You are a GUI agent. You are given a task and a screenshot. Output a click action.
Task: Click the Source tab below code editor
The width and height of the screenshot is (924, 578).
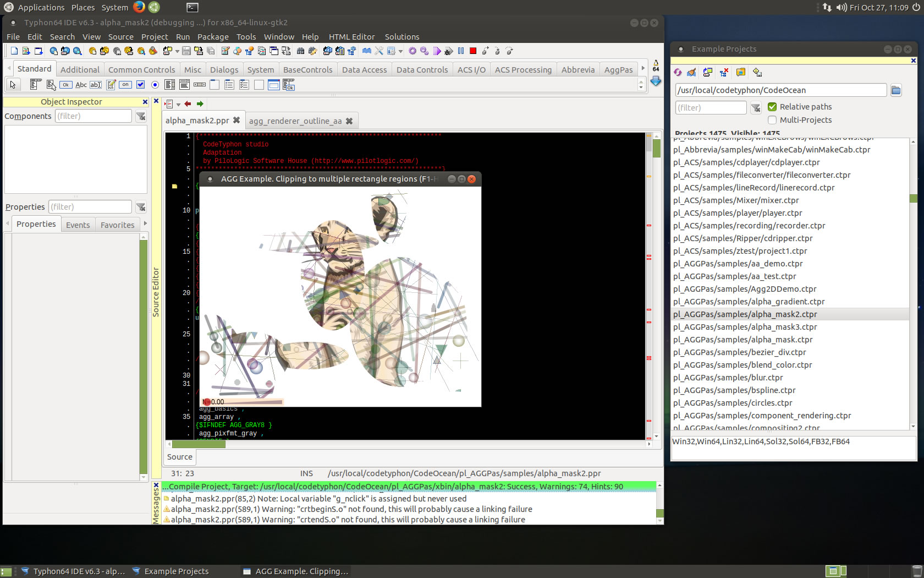pos(180,457)
